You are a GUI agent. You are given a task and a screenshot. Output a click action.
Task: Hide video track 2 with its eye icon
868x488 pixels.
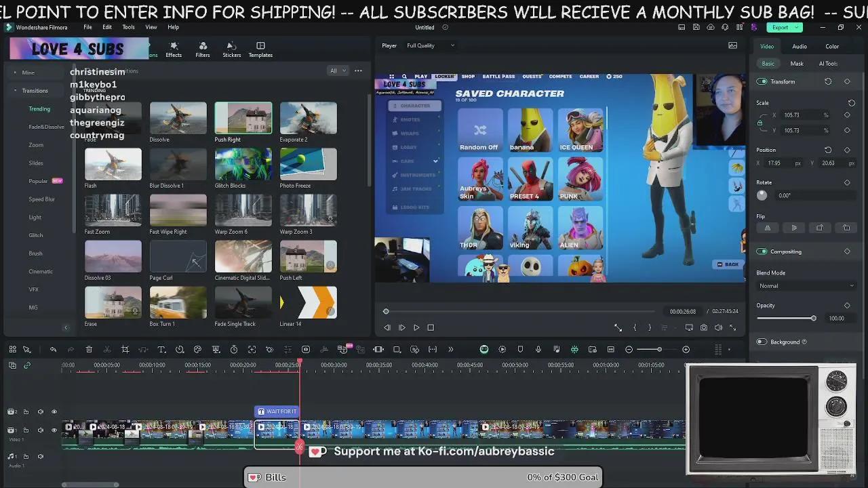tap(54, 411)
